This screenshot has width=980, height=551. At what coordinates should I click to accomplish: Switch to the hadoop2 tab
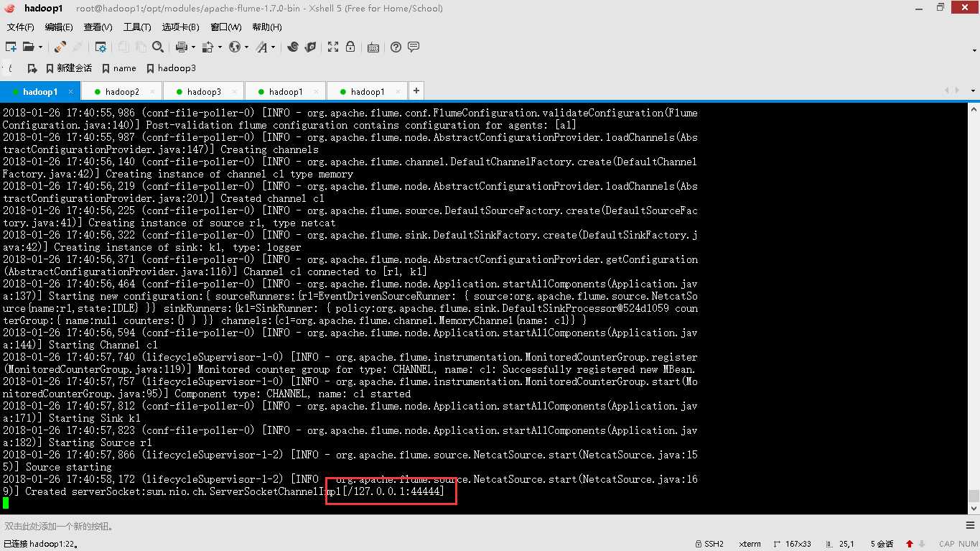pyautogui.click(x=122, y=91)
